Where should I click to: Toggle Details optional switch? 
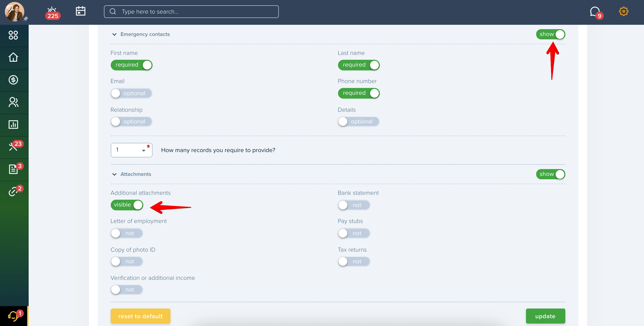point(358,121)
